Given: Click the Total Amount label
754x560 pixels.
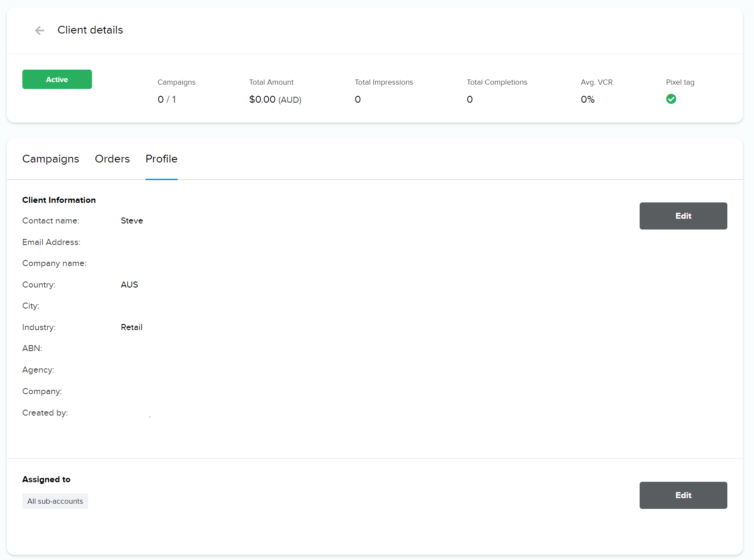Looking at the screenshot, I should pos(271,82).
